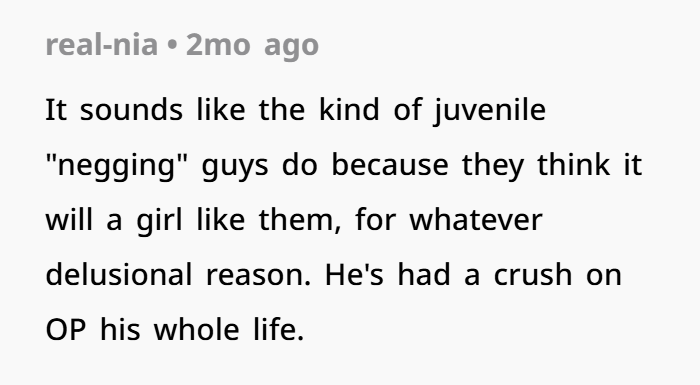Click the word "whatever" in the comment

(476, 220)
